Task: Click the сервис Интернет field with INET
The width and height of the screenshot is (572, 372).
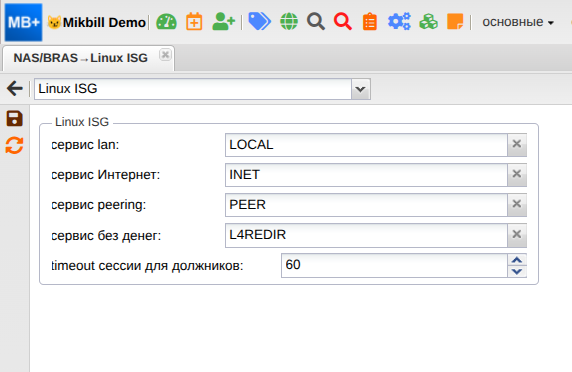Action: tap(366, 175)
